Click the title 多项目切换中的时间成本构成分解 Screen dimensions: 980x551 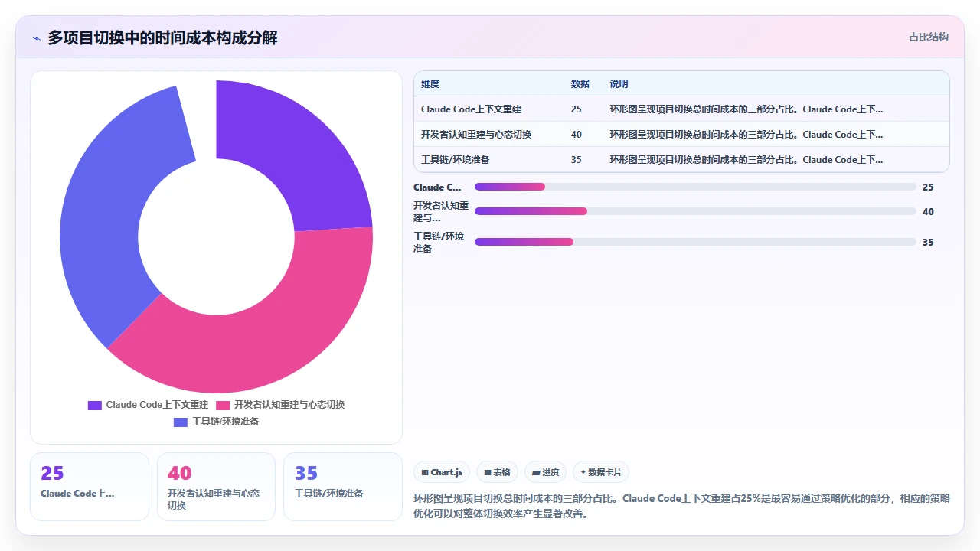pos(162,37)
